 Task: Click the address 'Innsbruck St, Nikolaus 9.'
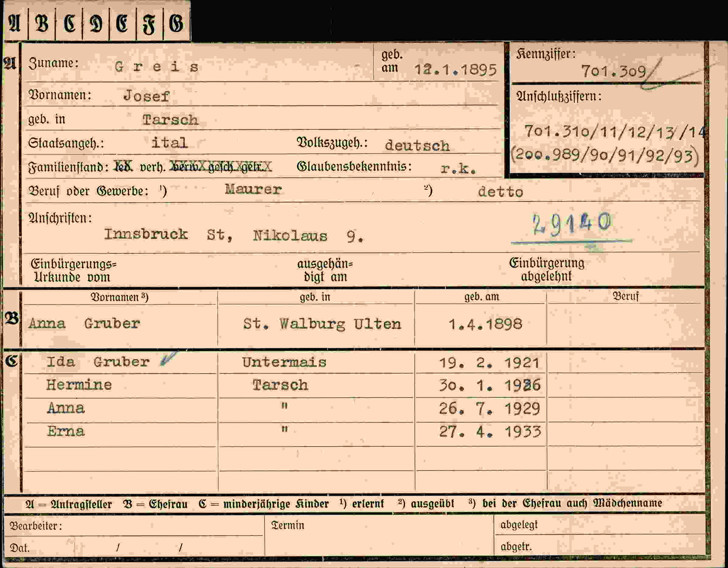point(234,235)
